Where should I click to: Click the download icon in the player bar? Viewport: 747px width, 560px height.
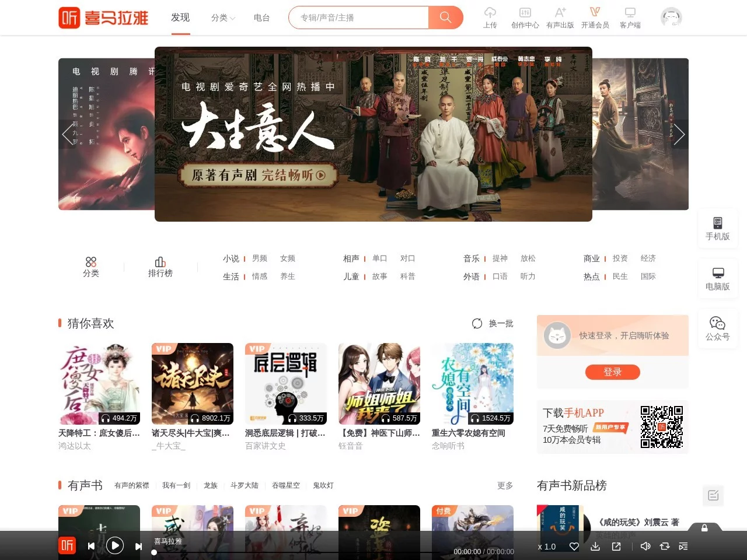595,546
